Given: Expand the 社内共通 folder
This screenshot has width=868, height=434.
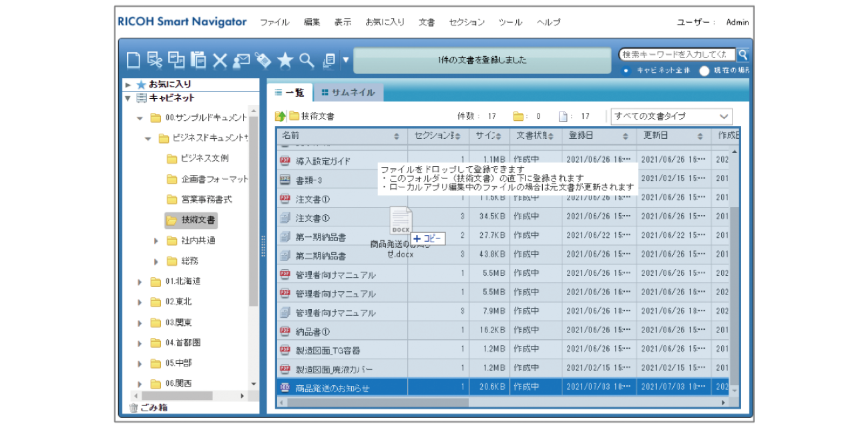Looking at the screenshot, I should (x=156, y=240).
